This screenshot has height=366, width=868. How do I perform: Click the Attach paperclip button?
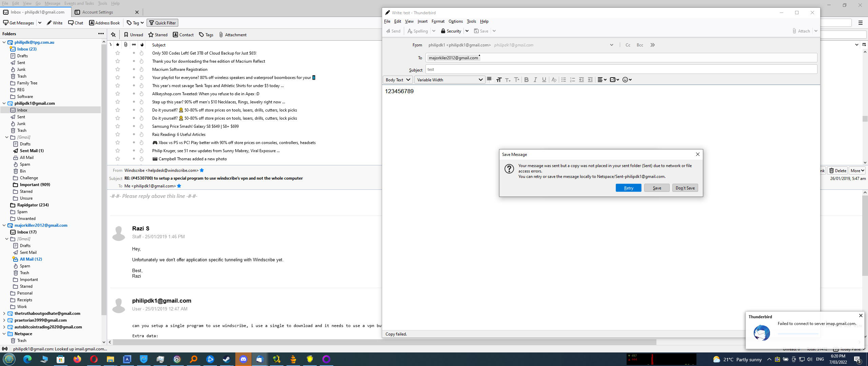[x=801, y=31]
